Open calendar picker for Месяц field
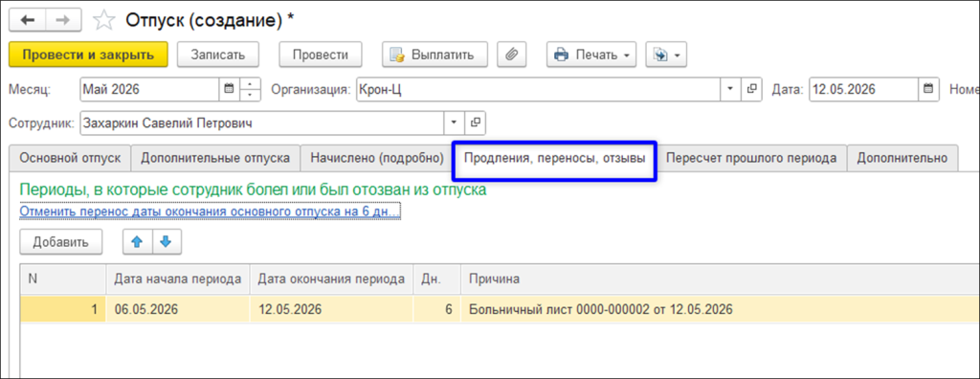 229,89
